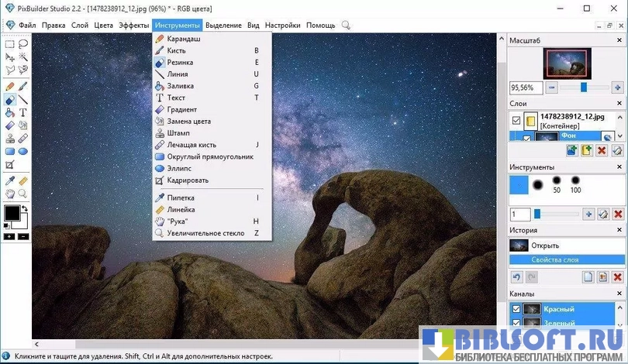Select Штамп in the open tools menu
This screenshot has width=628, height=364.
click(178, 133)
